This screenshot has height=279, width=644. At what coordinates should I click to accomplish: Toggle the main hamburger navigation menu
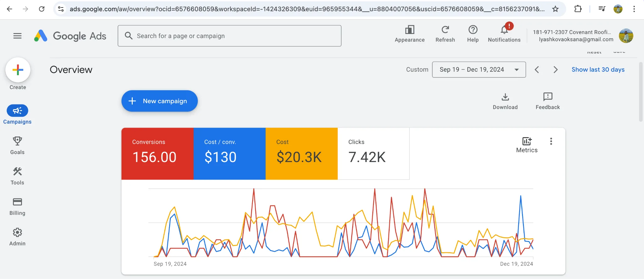(x=18, y=36)
